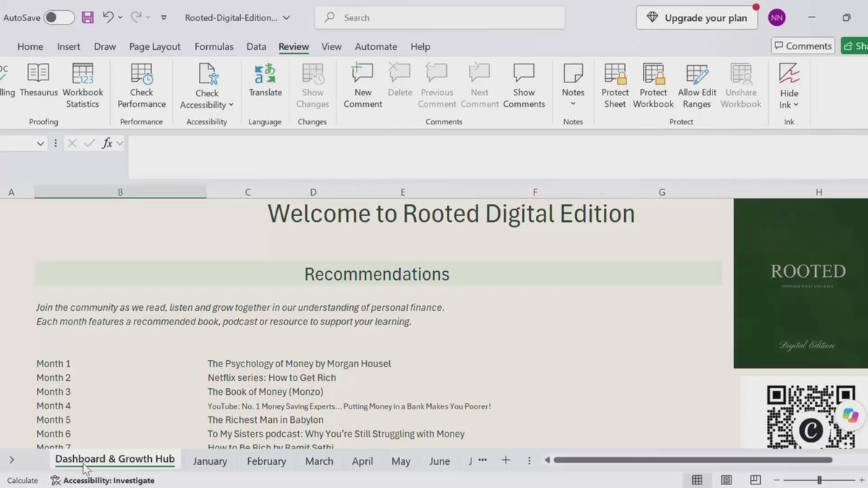
Task: Open sheet tab options three-dot menu
Action: coord(529,461)
